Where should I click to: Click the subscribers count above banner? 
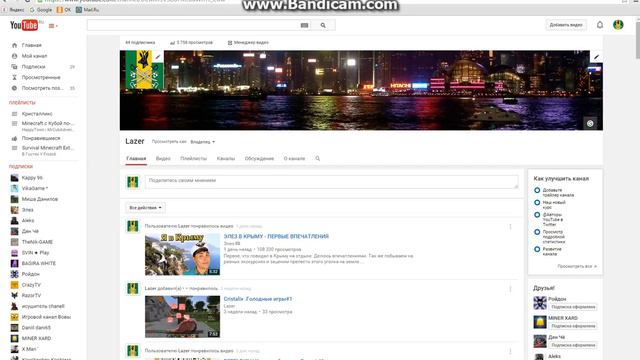click(x=140, y=42)
